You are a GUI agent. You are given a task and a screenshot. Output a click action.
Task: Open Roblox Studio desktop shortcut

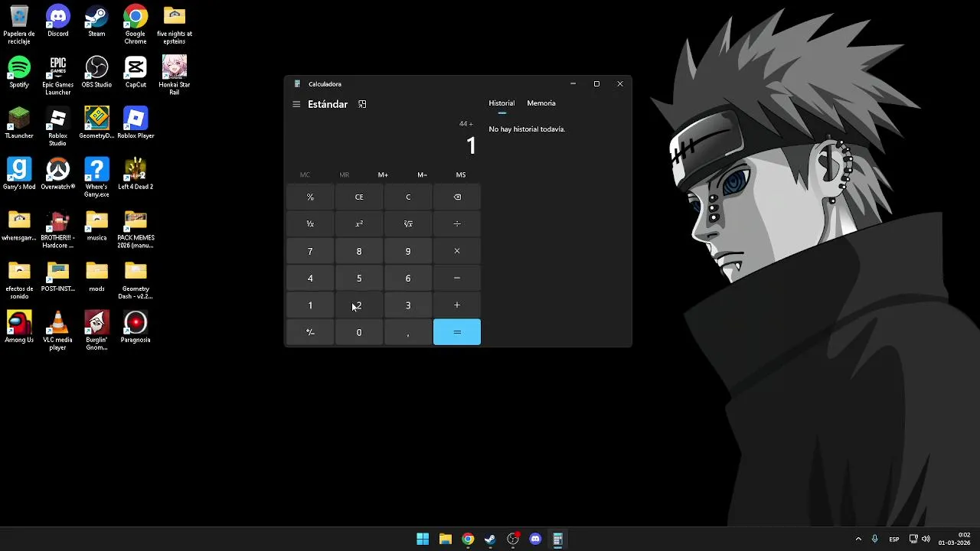coord(57,126)
